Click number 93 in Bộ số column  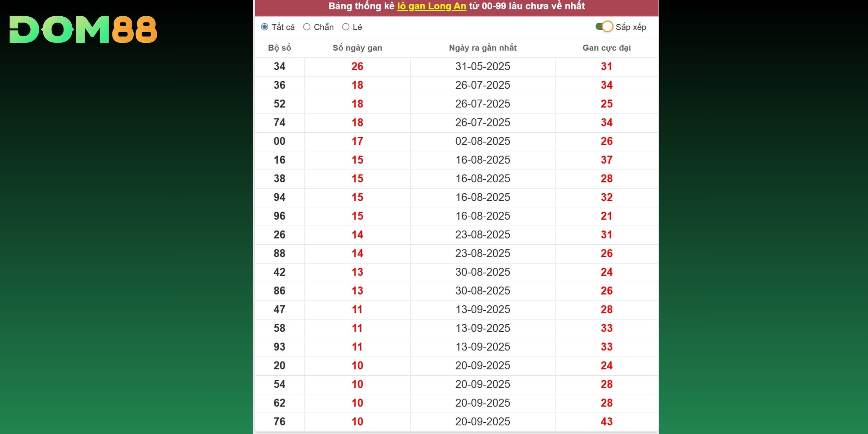(279, 347)
